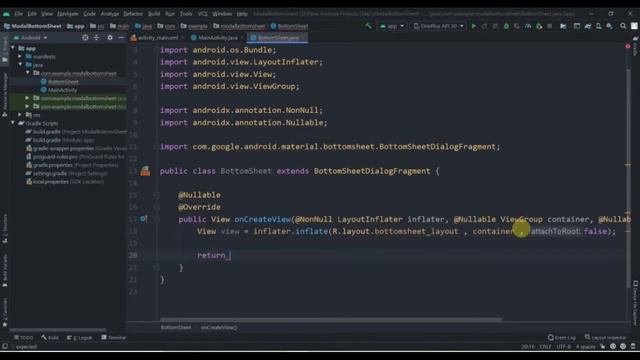Click the class gutter icon on line 13

145,171
